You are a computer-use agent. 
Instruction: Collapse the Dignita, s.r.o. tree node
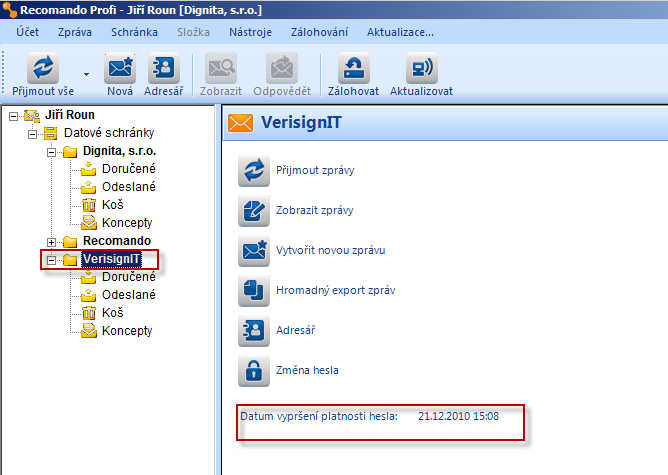(52, 151)
